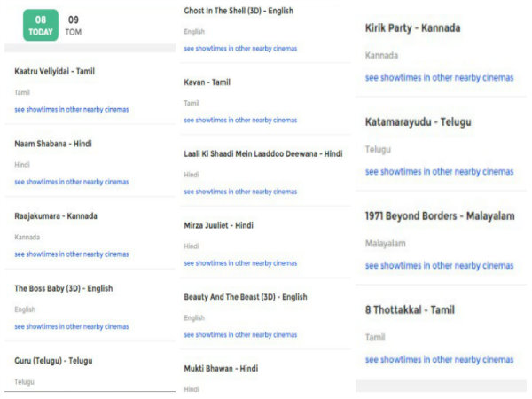
Task: Open showtimes link under Kavan - Tamil
Action: coord(240,120)
